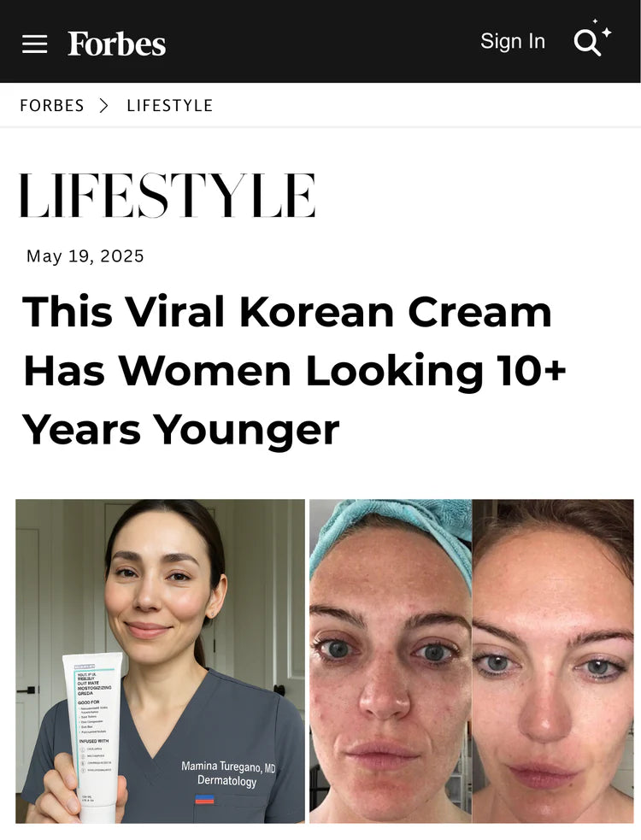
Task: Go to FORBES breadcrumb
Action: 52,106
